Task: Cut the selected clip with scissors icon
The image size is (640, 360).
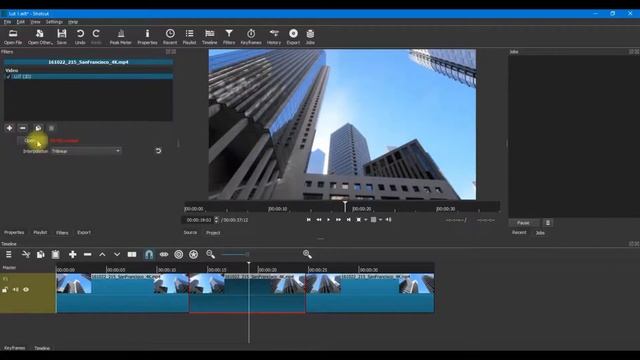Action: pos(26,254)
